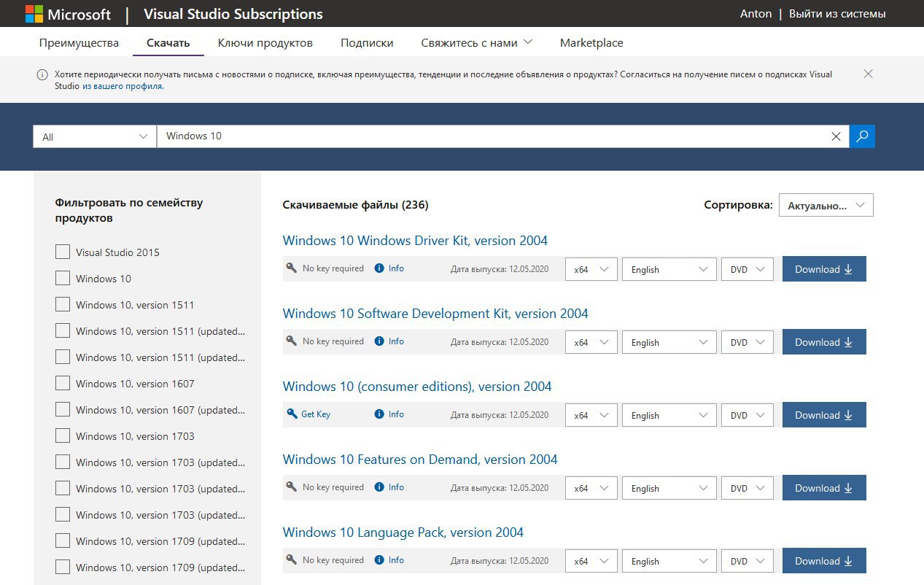Click the Скачиваемые файлы (236) heading
The width and height of the screenshot is (924, 585).
pyautogui.click(x=355, y=205)
